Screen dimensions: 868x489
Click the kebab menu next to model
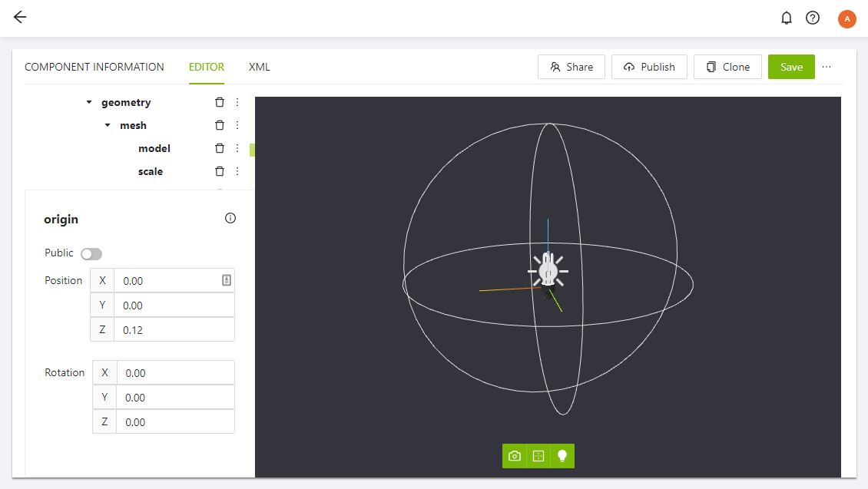237,148
